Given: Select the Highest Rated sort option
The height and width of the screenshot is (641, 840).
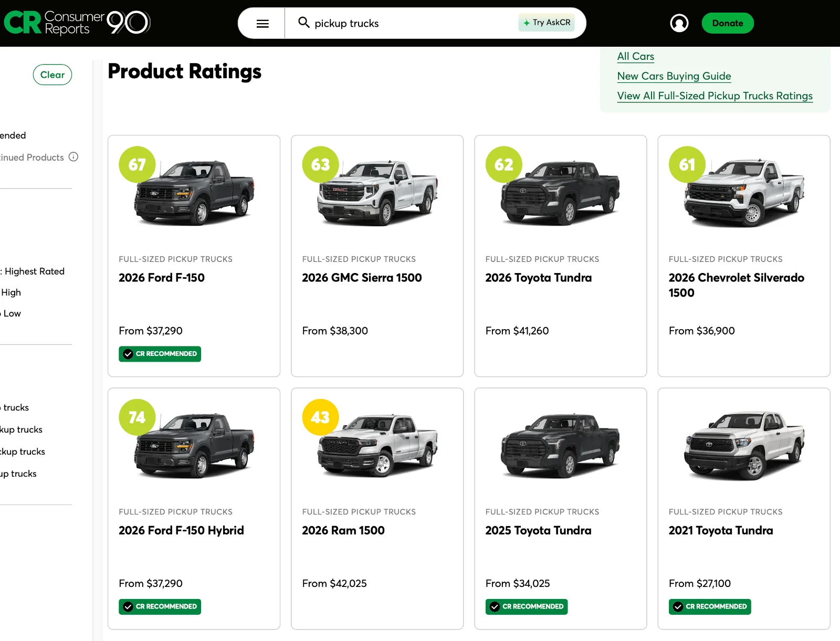Looking at the screenshot, I should [33, 271].
